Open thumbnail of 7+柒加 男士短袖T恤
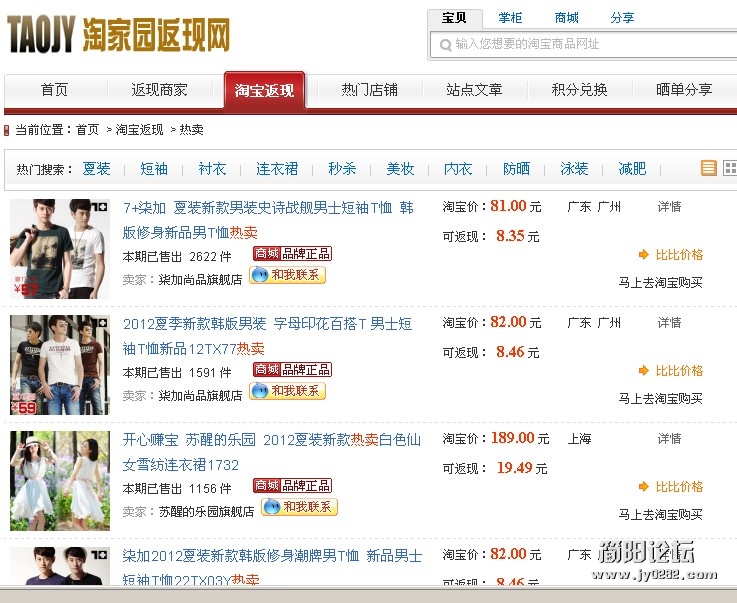Image resolution: width=737 pixels, height=603 pixels. click(x=60, y=249)
